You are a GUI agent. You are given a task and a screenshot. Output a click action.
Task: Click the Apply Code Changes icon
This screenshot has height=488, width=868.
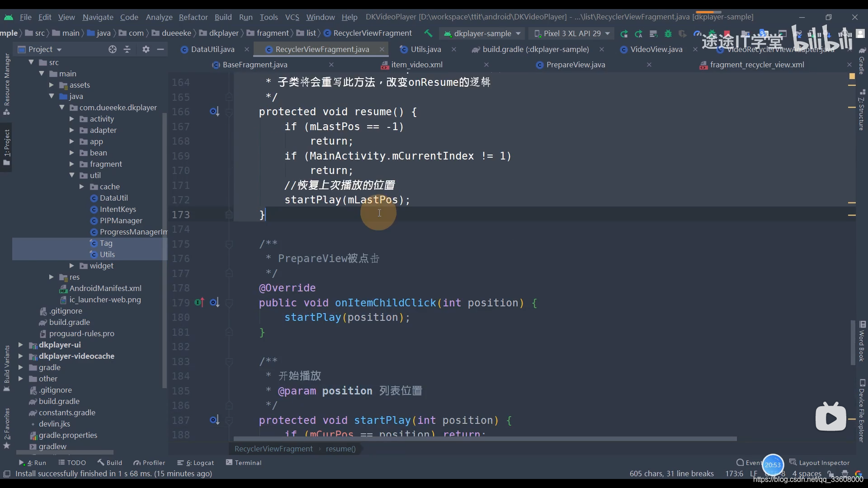[x=653, y=33]
